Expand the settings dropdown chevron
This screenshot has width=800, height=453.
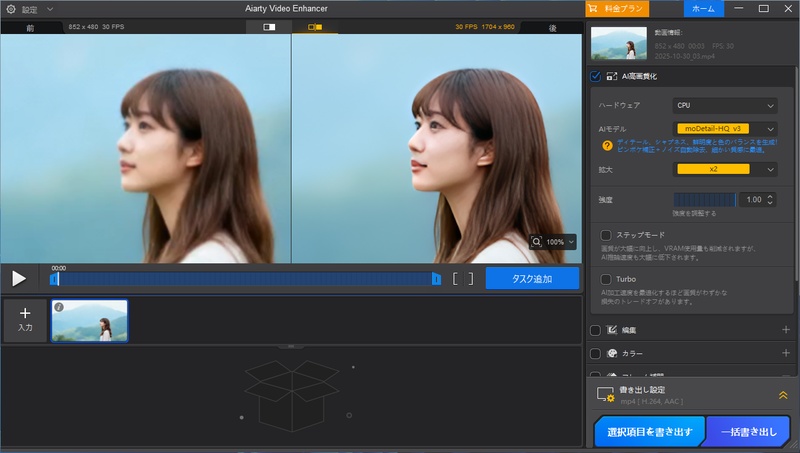pyautogui.click(x=49, y=9)
